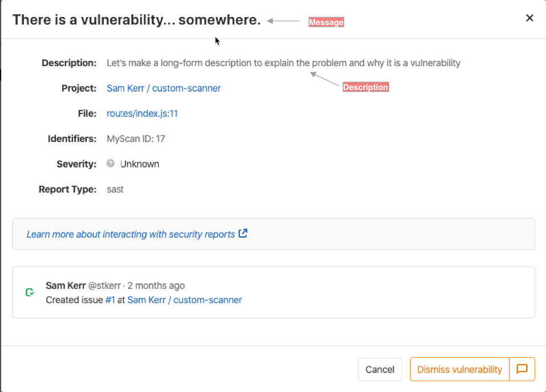This screenshot has height=392, width=546.
Task: Click Learn more about interacting with security reports
Action: click(x=130, y=234)
